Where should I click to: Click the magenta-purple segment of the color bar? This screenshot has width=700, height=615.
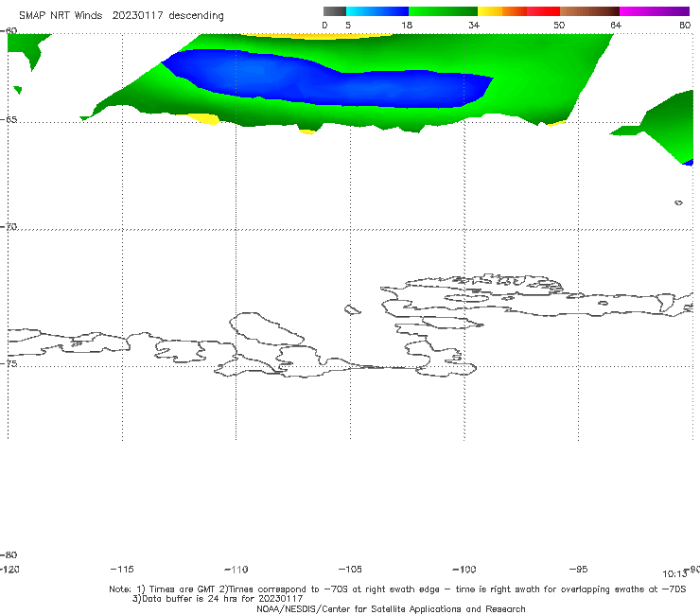click(x=655, y=11)
